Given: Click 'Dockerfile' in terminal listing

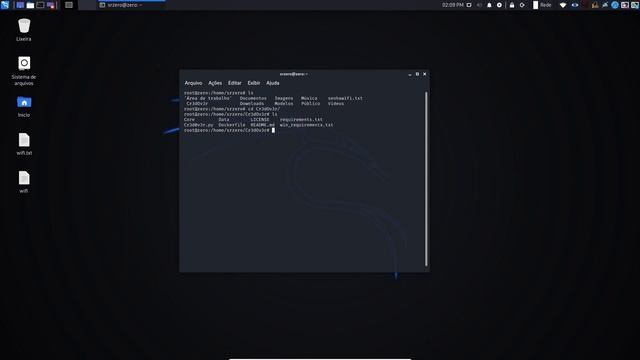Looking at the screenshot, I should pos(232,125).
